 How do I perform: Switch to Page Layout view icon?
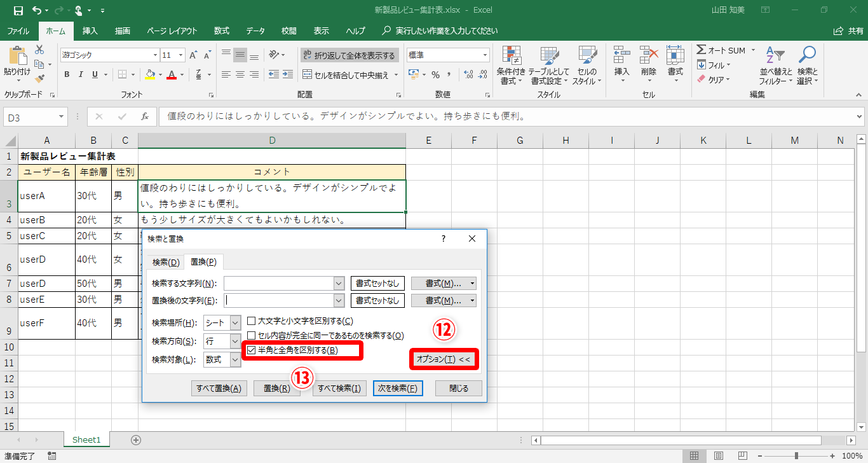click(718, 456)
